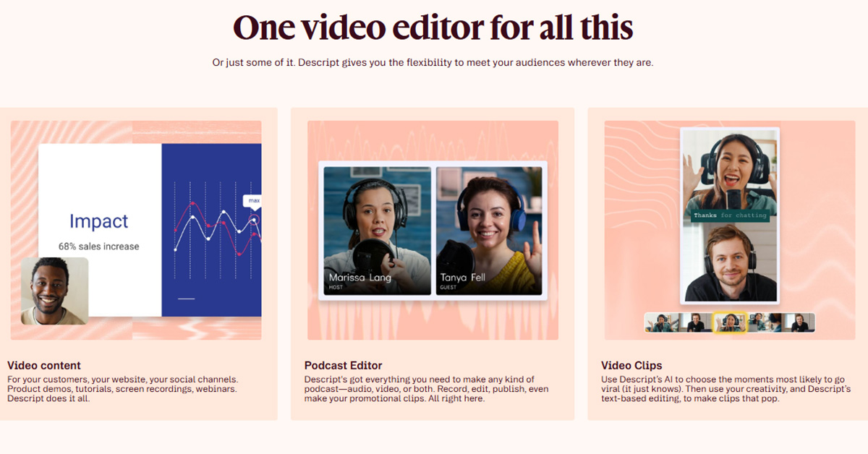Image resolution: width=868 pixels, height=454 pixels.
Task: Click the "Thanks for chatting" caption
Action: coord(729,215)
